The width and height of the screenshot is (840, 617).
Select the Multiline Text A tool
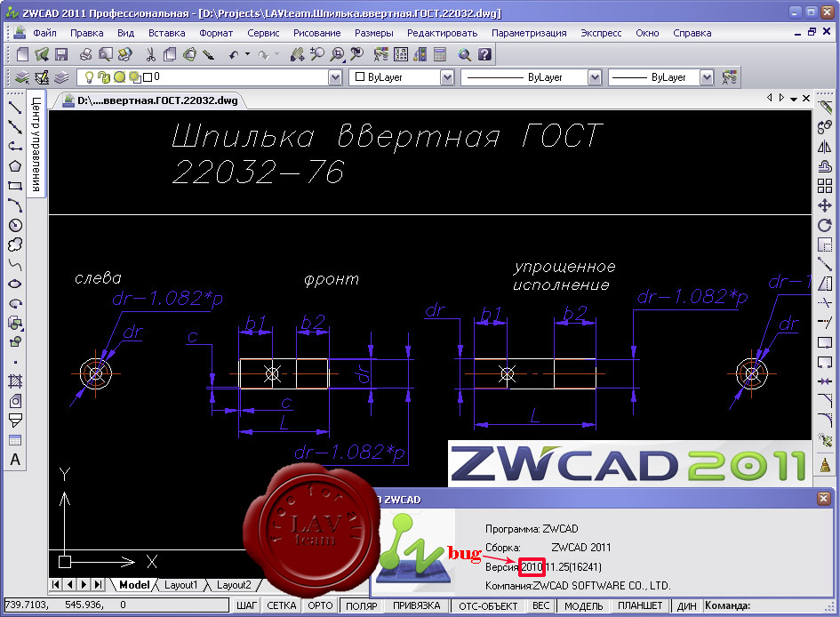[15, 460]
